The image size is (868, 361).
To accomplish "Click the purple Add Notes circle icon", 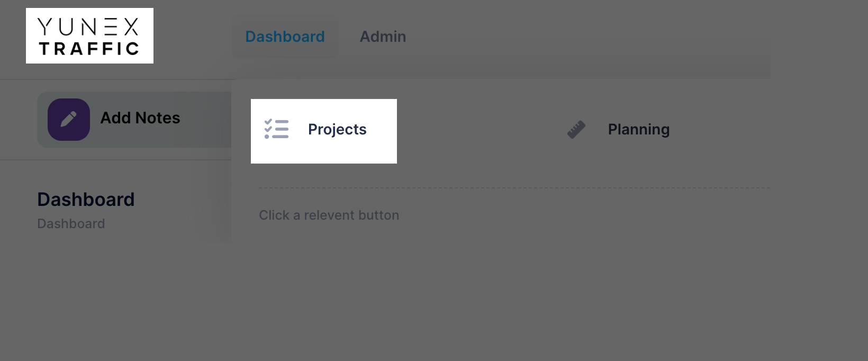I will (68, 119).
